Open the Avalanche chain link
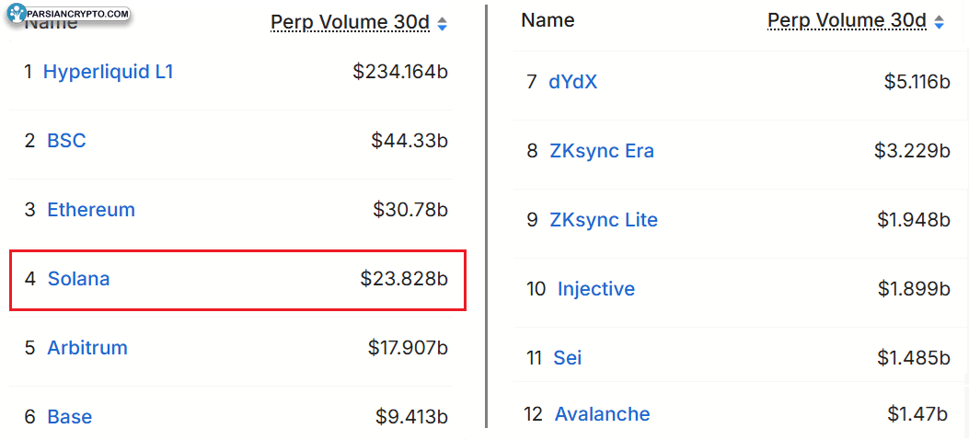Screen dimensions: 980x440 [602, 414]
